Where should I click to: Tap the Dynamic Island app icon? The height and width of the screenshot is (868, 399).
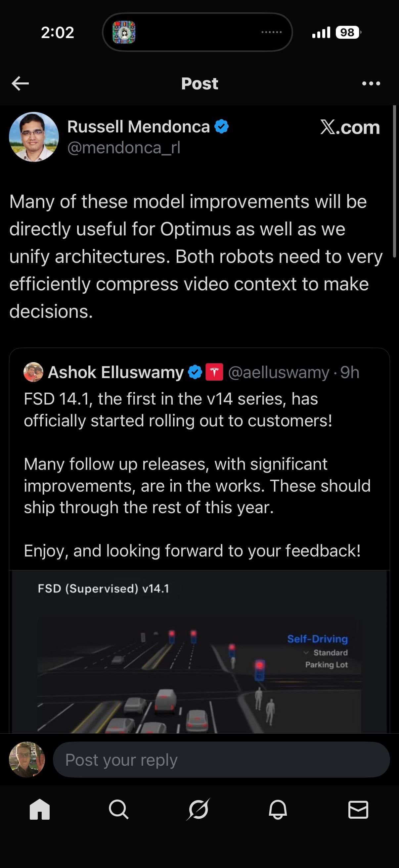click(124, 32)
